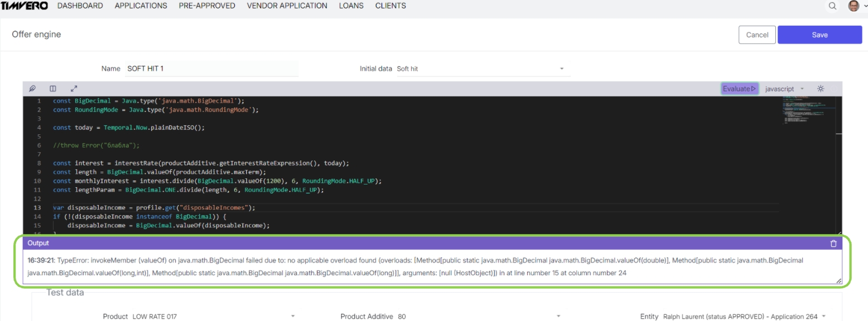Click the Name field SOFT HIT 1
This screenshot has width=868, height=321.
(x=211, y=69)
